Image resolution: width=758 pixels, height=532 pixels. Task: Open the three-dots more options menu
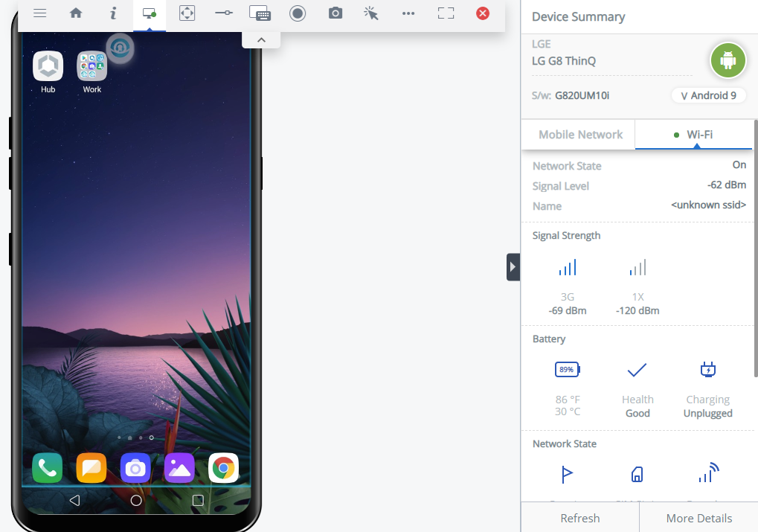[x=408, y=13]
